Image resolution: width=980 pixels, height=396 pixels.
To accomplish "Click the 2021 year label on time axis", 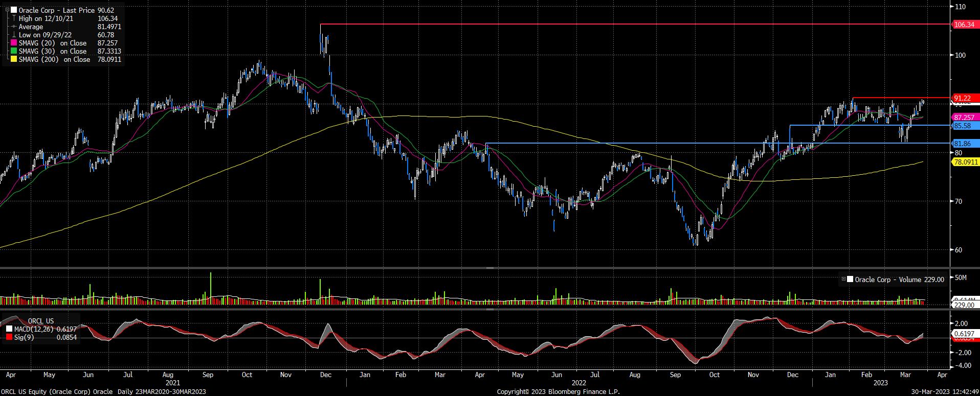I will tap(173, 382).
